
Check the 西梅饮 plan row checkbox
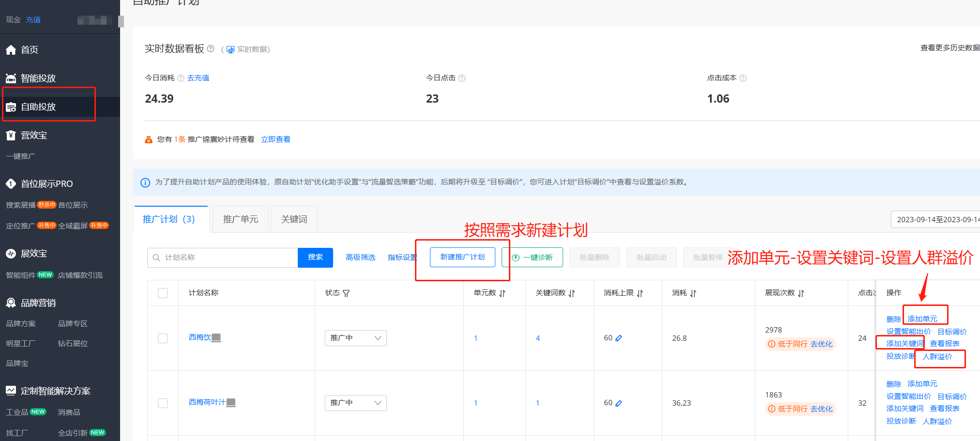pos(163,338)
